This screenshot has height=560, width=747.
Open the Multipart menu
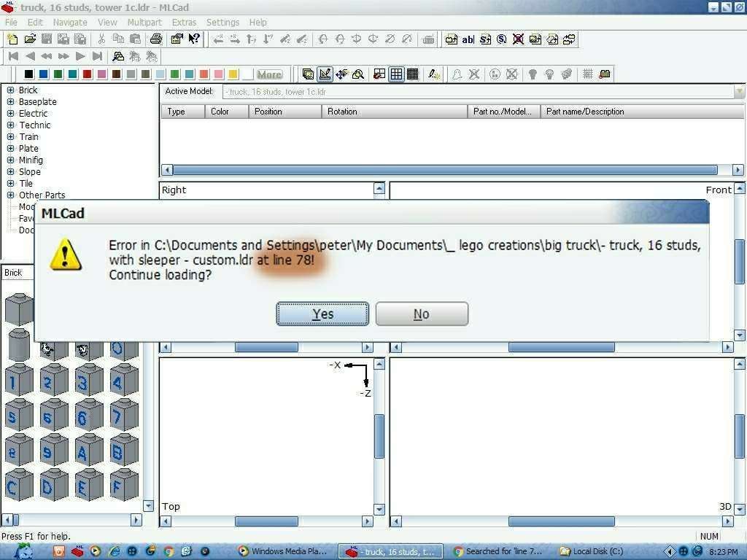tap(144, 23)
